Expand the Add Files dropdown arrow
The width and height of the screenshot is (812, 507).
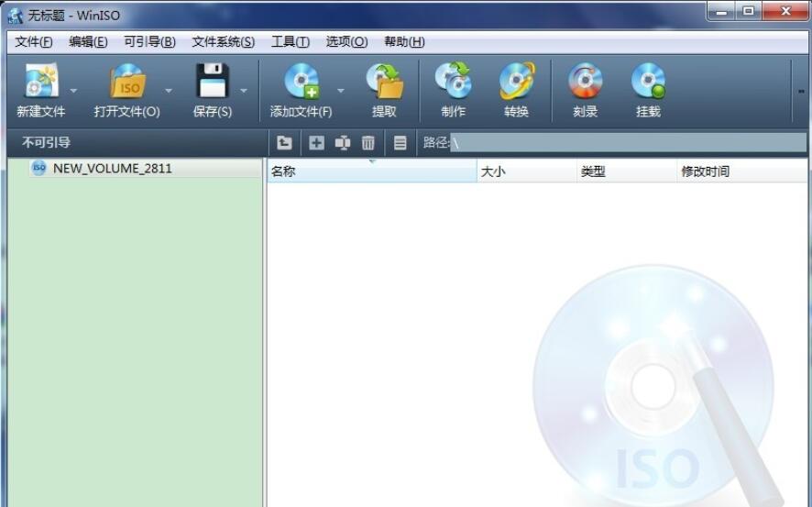pos(341,91)
